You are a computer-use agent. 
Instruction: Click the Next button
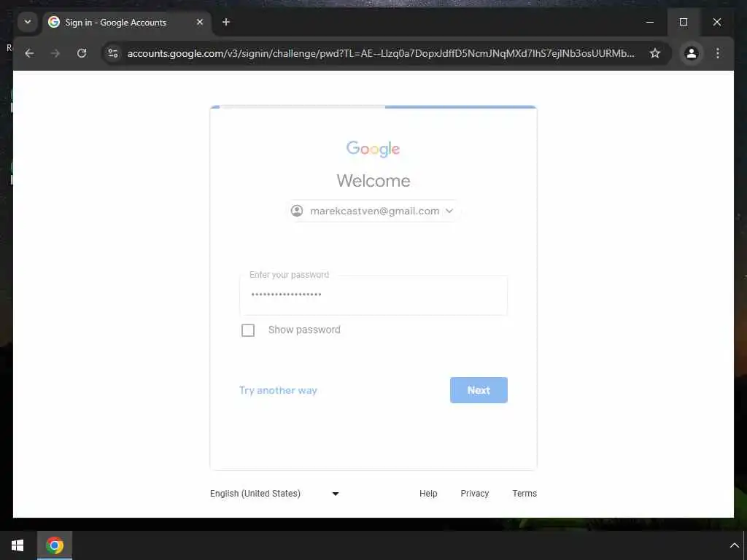(479, 390)
